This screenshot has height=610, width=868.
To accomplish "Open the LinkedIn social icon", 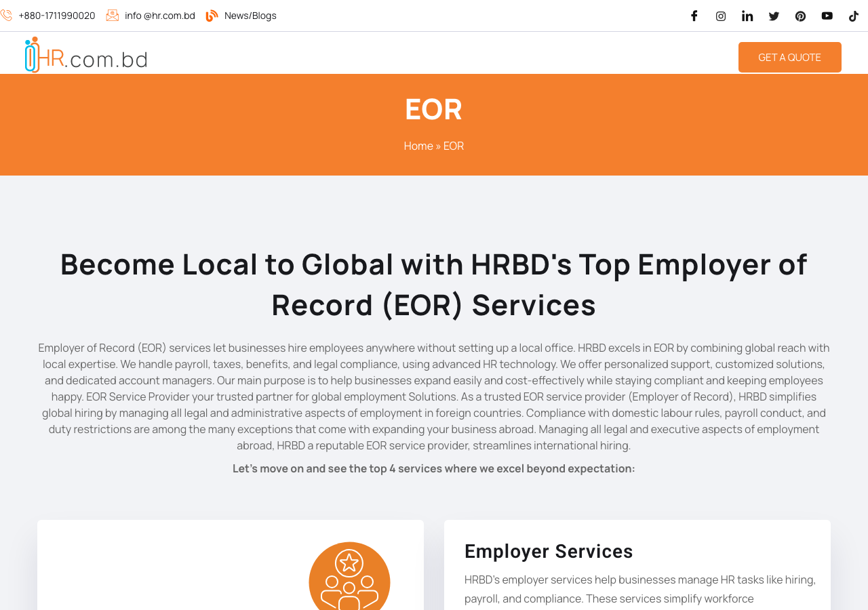I will 747,16.
